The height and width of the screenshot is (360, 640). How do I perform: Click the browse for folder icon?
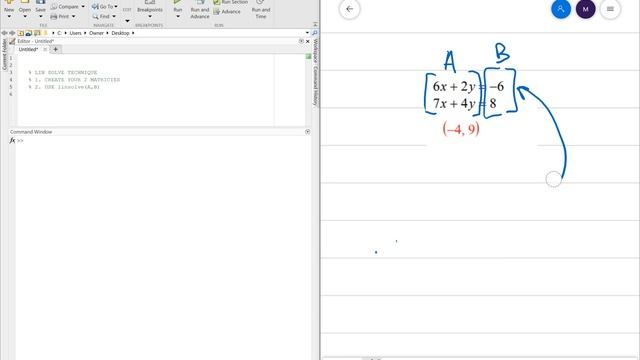point(29,33)
